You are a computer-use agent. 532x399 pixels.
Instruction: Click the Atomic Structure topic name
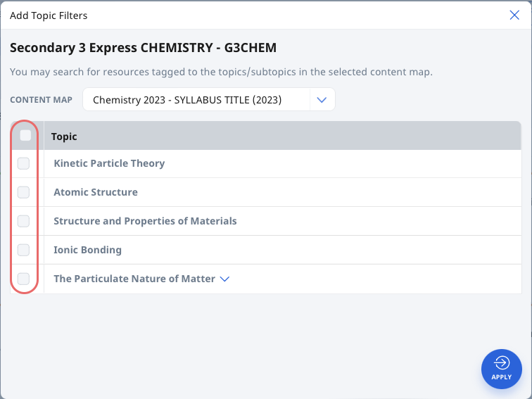[96, 192]
